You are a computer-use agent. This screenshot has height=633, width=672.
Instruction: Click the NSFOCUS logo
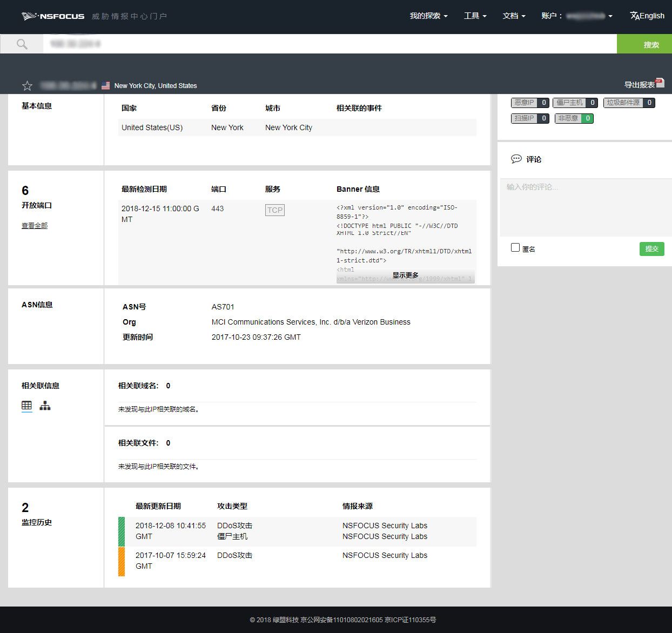[53, 16]
